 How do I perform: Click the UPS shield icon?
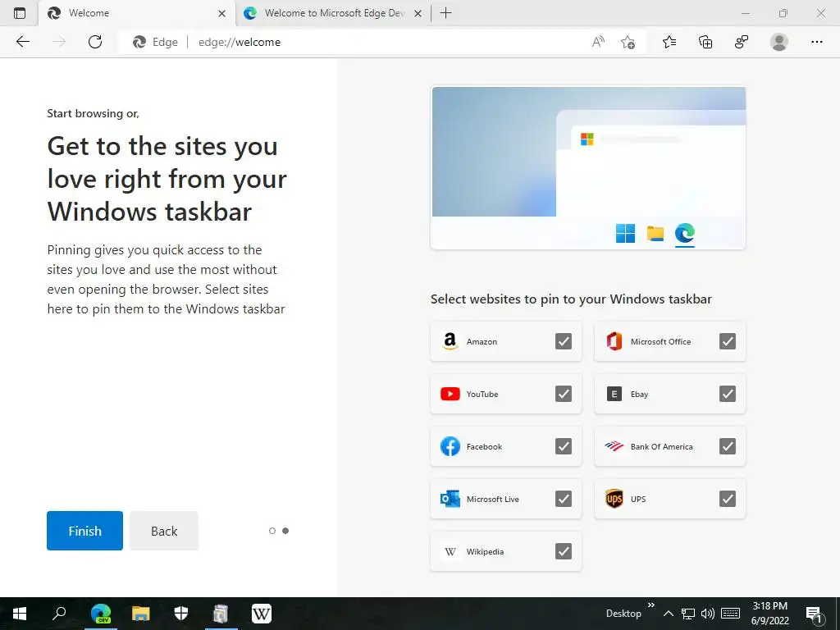pyautogui.click(x=614, y=499)
